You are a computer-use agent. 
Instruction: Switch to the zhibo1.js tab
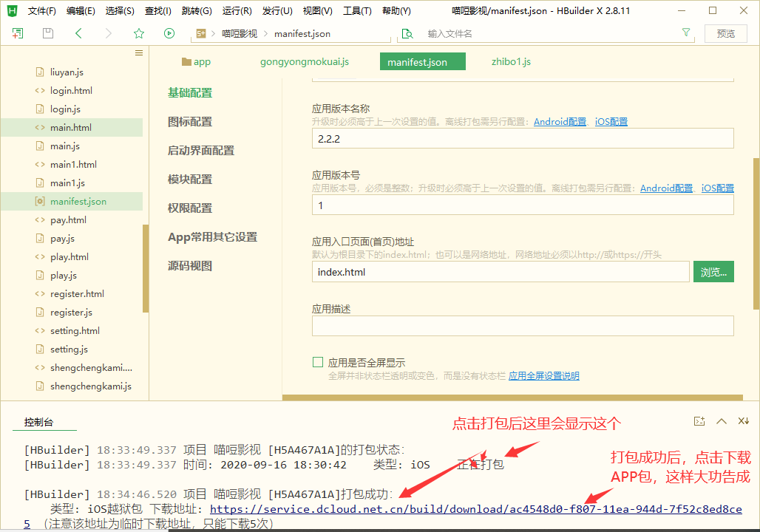[x=511, y=61]
